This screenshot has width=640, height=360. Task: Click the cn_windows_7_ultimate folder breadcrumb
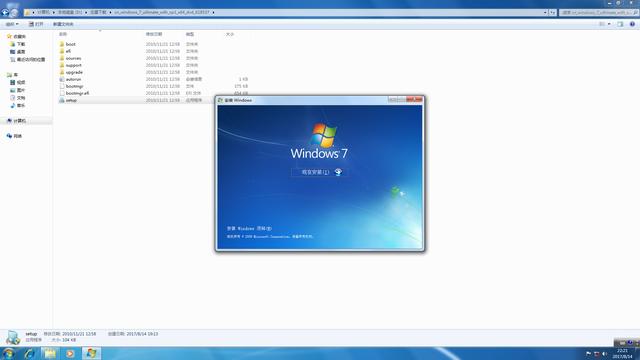[x=162, y=13]
